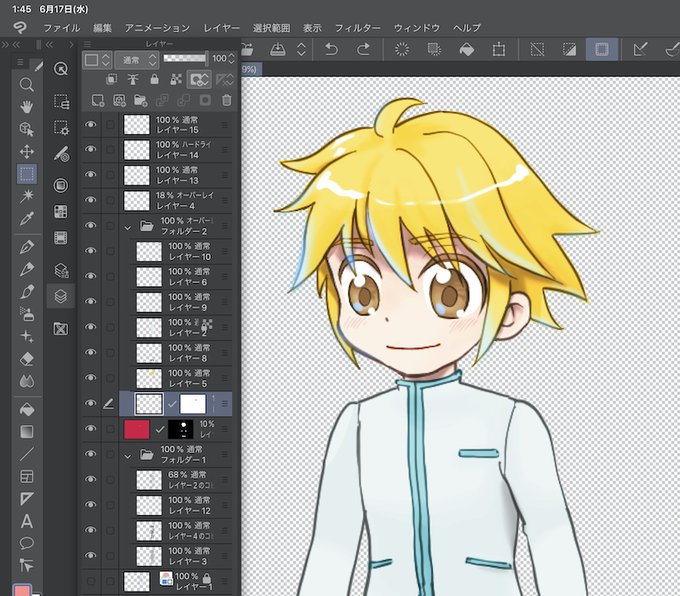Click the Redo arrow in command bar

[363, 49]
